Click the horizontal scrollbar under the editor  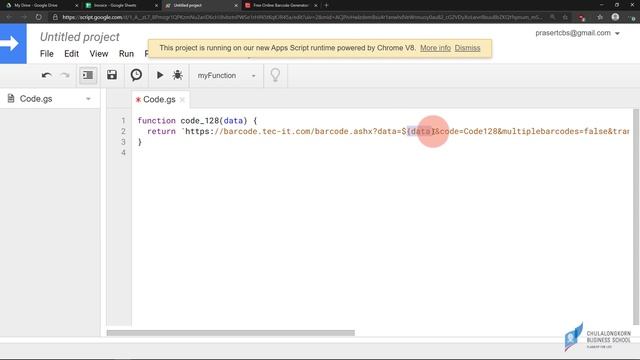(231, 333)
